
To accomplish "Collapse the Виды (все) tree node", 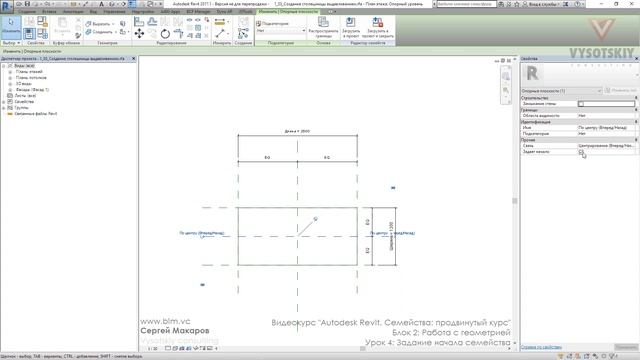I will point(4,66).
